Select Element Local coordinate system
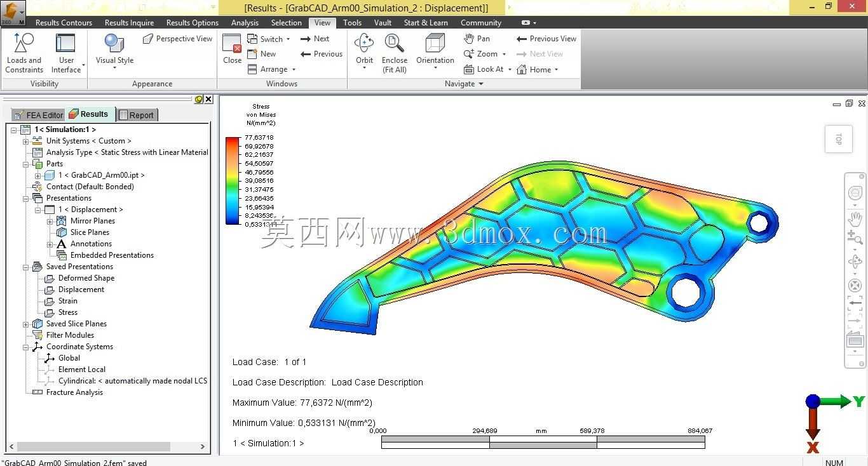868x466 pixels. coord(75,369)
